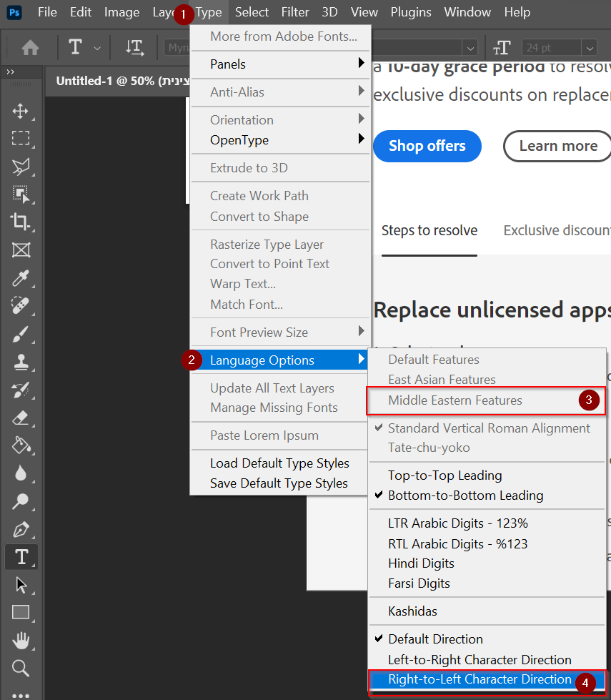Select Top-to-Top Leading
This screenshot has height=700, width=611.
pyautogui.click(x=487, y=475)
